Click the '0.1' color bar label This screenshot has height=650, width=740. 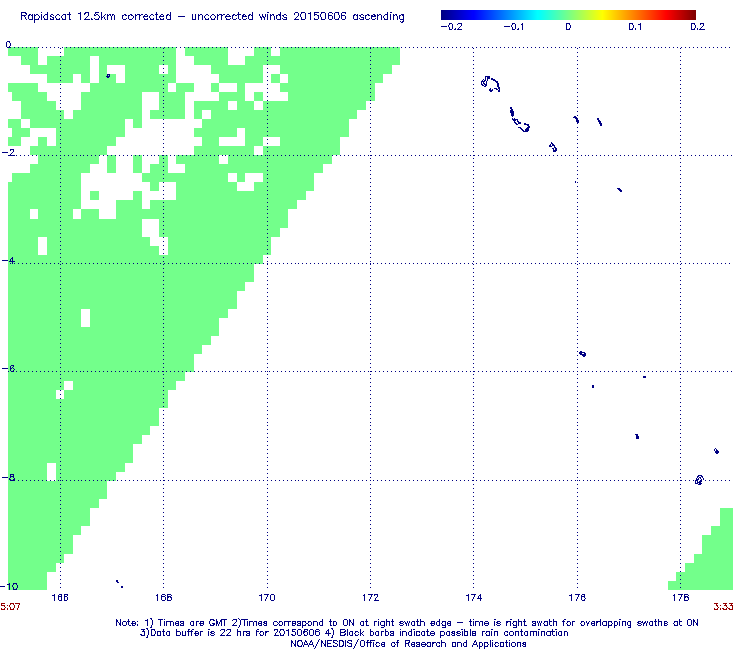click(x=635, y=27)
